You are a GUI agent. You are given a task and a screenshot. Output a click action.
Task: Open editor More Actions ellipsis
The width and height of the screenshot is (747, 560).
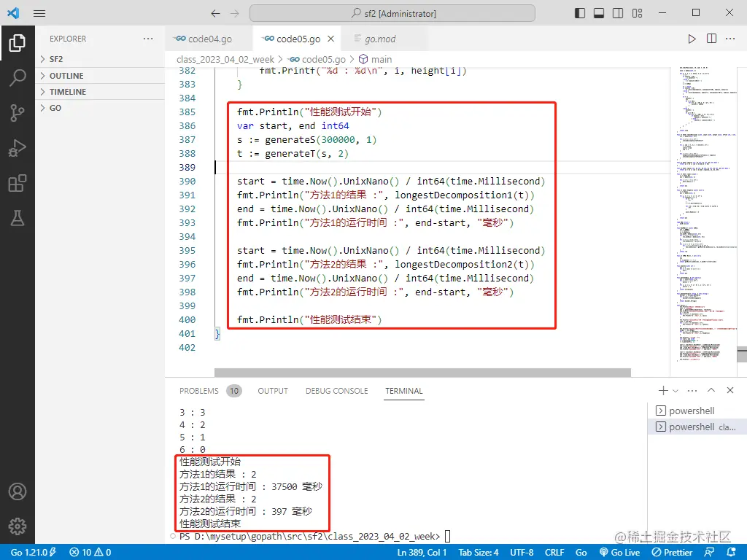[x=730, y=39]
